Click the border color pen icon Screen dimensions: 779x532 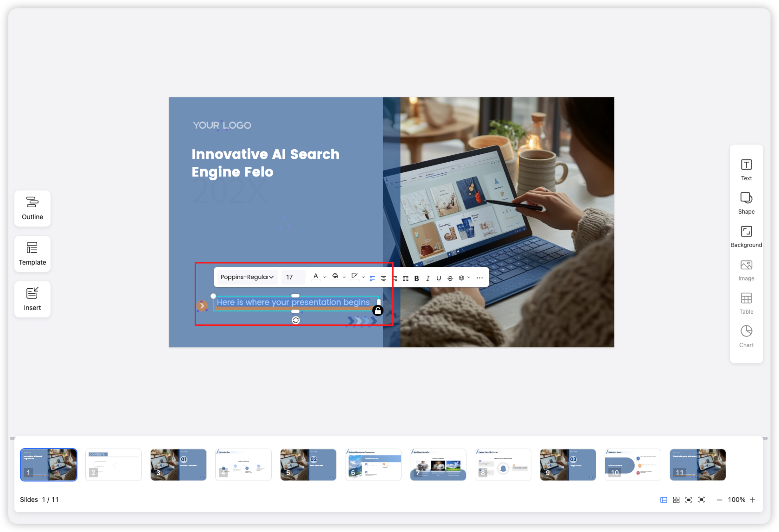pyautogui.click(x=355, y=277)
